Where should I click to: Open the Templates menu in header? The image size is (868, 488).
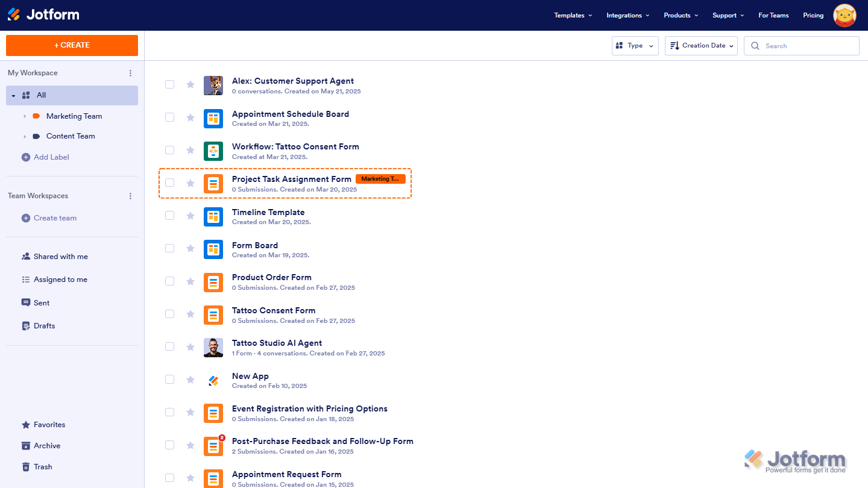(x=573, y=16)
